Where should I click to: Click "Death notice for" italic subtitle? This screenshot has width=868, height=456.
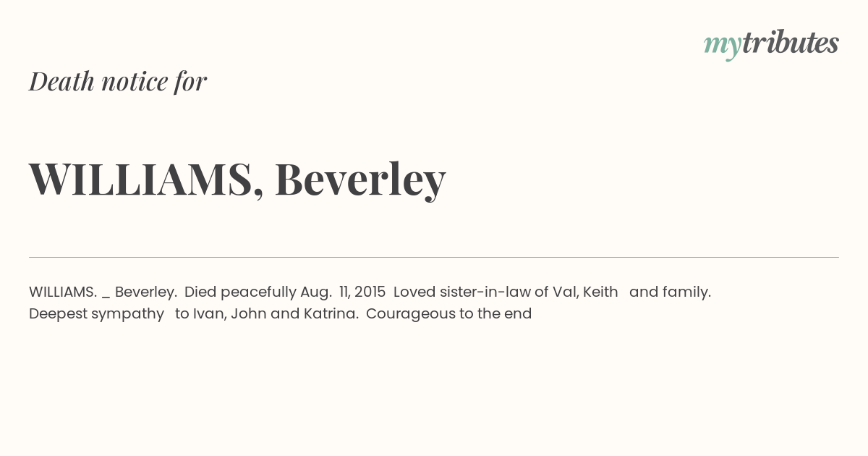(x=118, y=81)
